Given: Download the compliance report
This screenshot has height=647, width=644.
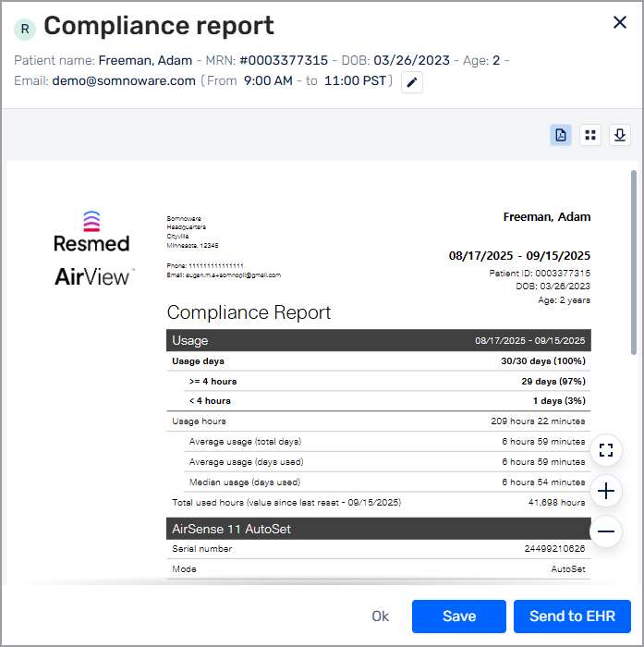Looking at the screenshot, I should coord(620,135).
